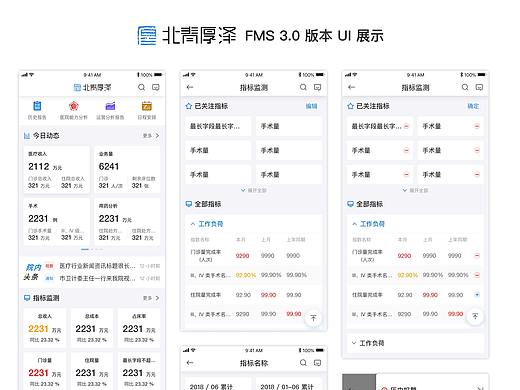The height and width of the screenshot is (390, 520).
Task: Click the red 9290 value on the 编辑 screen
Action: [242, 256]
